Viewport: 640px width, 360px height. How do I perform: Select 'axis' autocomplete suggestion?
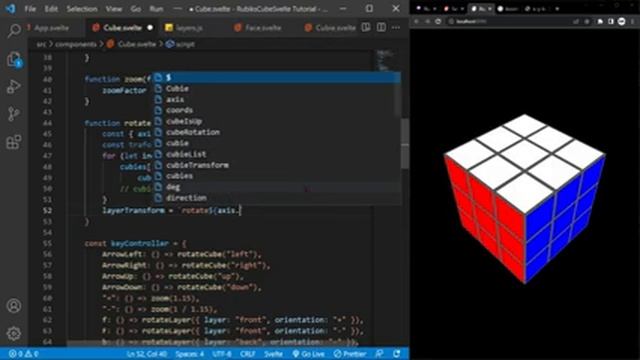pos(276,99)
